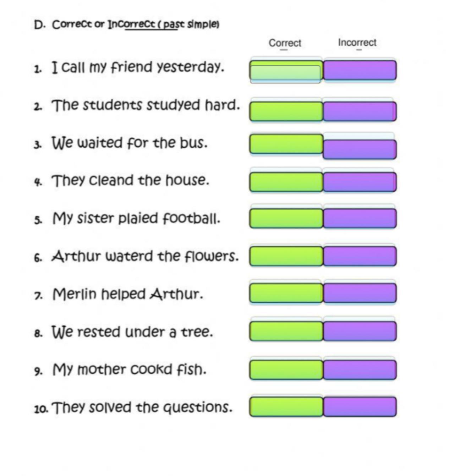Tick Incorrect for 'They solved the questions'
This screenshot has width=449, height=476.
click(x=360, y=407)
